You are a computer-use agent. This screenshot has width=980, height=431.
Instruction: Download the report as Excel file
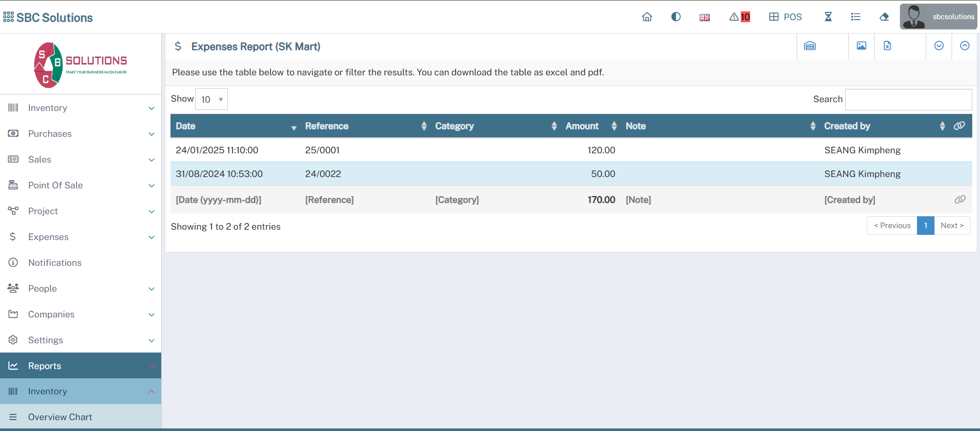coord(887,46)
